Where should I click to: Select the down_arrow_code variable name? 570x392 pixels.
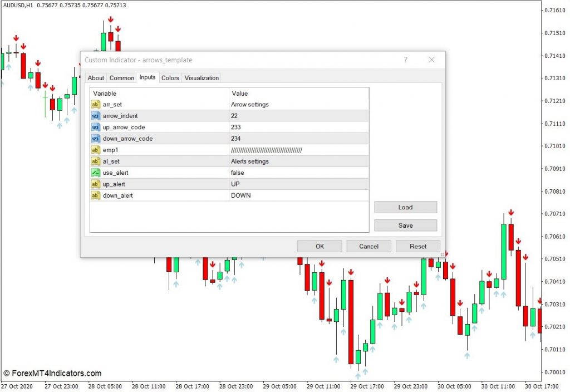tap(127, 139)
